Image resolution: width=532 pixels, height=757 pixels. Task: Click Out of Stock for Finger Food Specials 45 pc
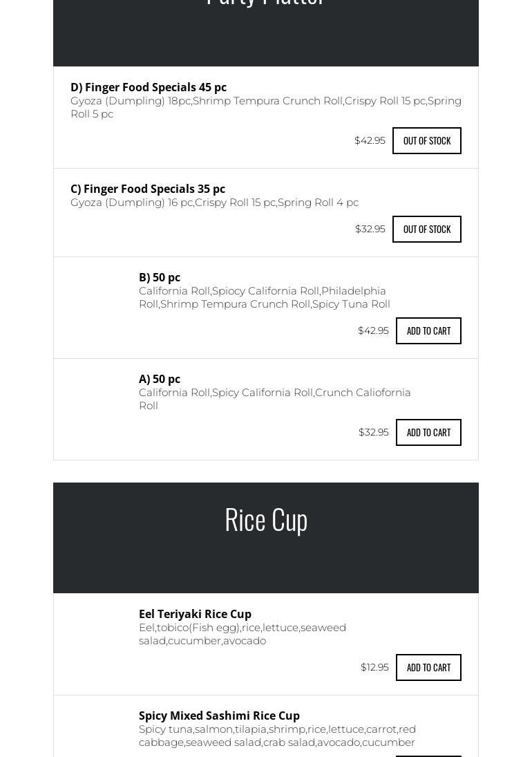point(426,140)
